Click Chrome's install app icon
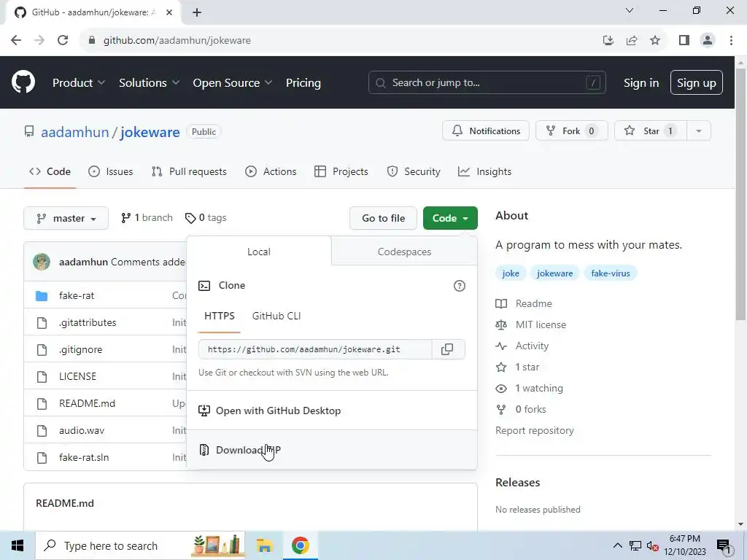747x560 pixels. tap(608, 41)
